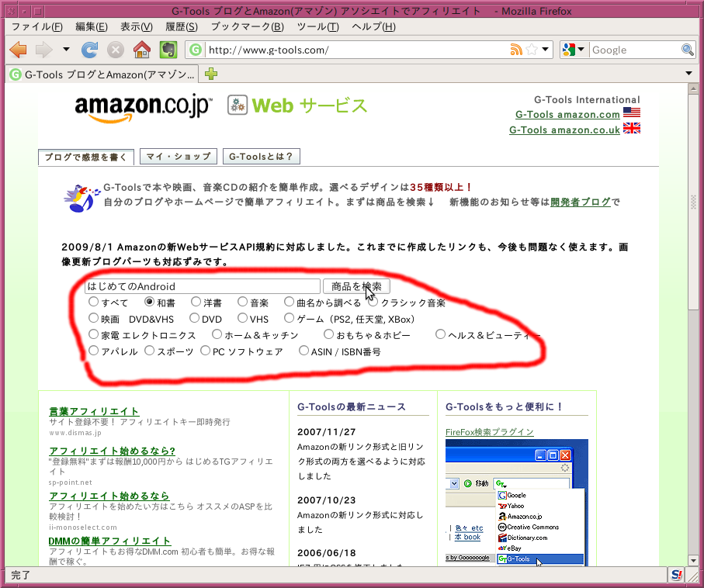The width and height of the screenshot is (704, 588).
Task: Expand the address bar URL history dropdown
Action: coord(545,50)
